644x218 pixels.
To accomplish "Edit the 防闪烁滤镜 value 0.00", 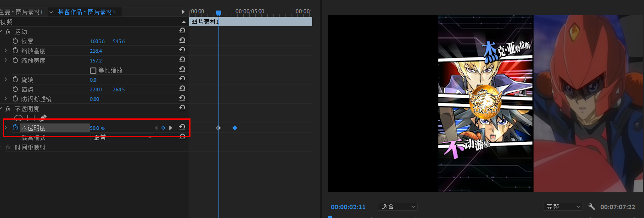I will [x=95, y=99].
